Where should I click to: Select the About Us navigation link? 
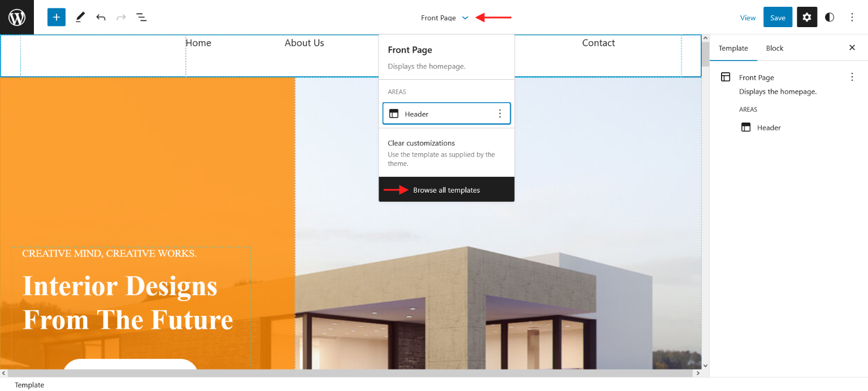(x=304, y=43)
